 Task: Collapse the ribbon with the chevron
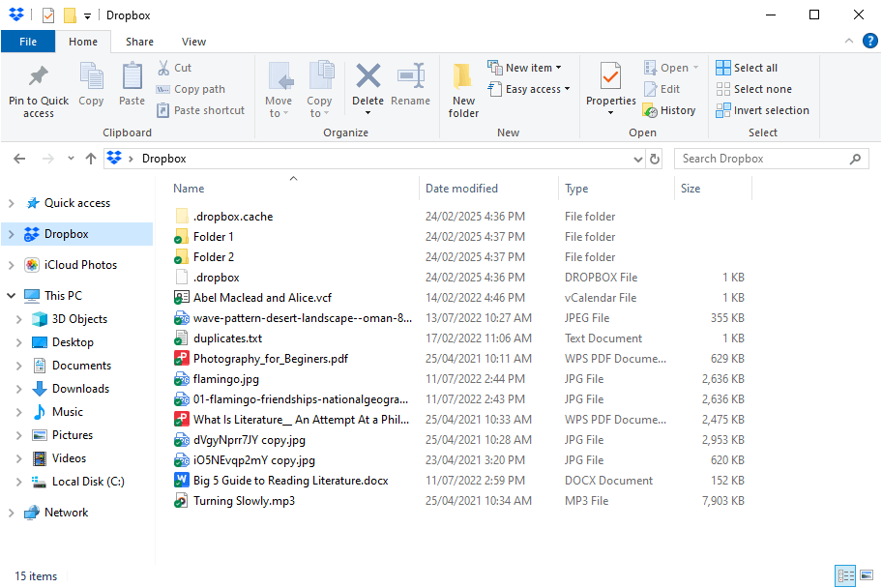(849, 41)
